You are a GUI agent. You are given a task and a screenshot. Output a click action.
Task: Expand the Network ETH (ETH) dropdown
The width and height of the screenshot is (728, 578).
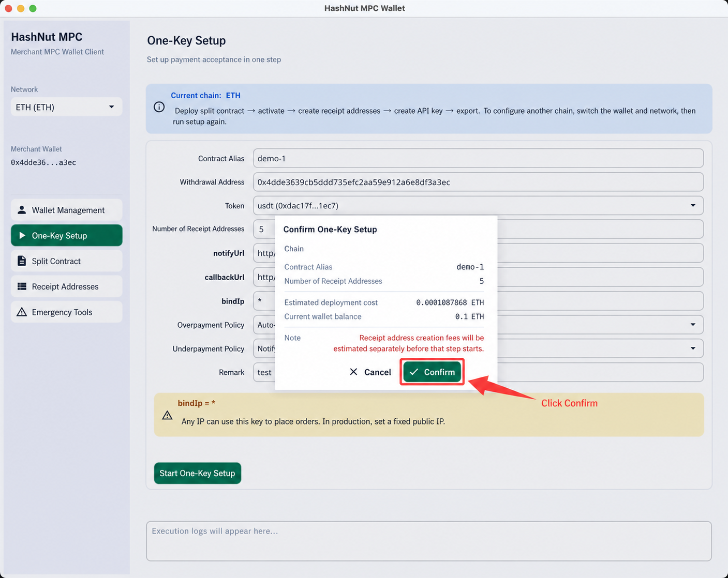(x=67, y=107)
